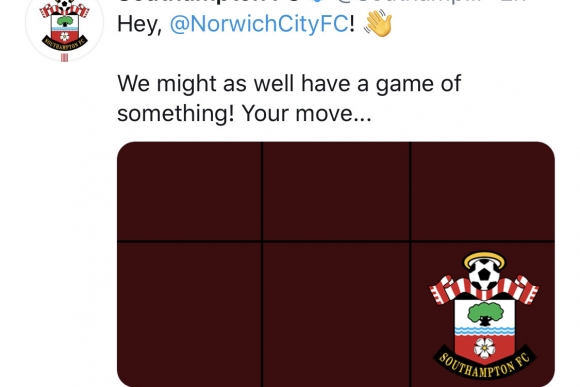Viewport: 580px width, 387px height.
Task: Open the @NorwichCityFC mention
Action: (259, 24)
